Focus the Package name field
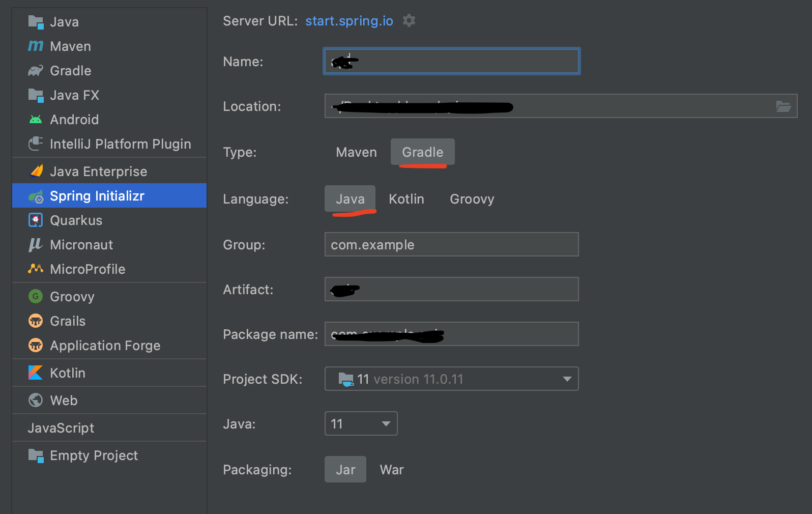This screenshot has width=812, height=514. pos(452,334)
